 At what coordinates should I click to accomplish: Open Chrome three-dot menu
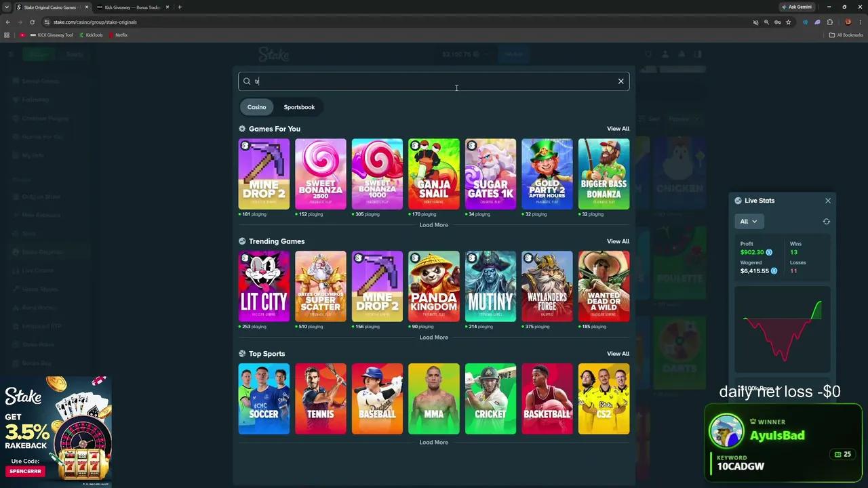(860, 22)
